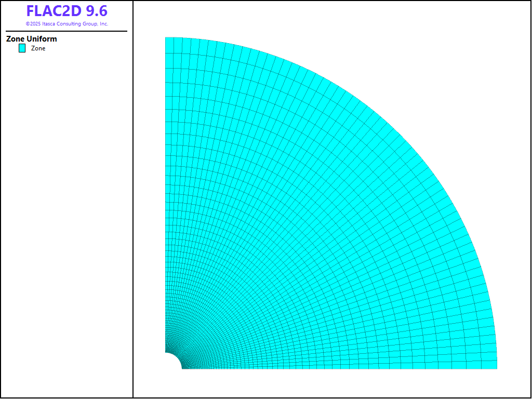Screen dimensions: 532x399
Task: Click the midpoint of the mesh's left edge
Action: tap(166, 195)
